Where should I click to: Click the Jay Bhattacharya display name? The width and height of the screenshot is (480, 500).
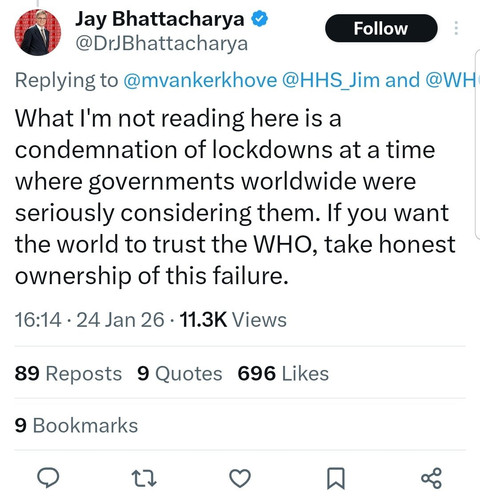click(160, 19)
